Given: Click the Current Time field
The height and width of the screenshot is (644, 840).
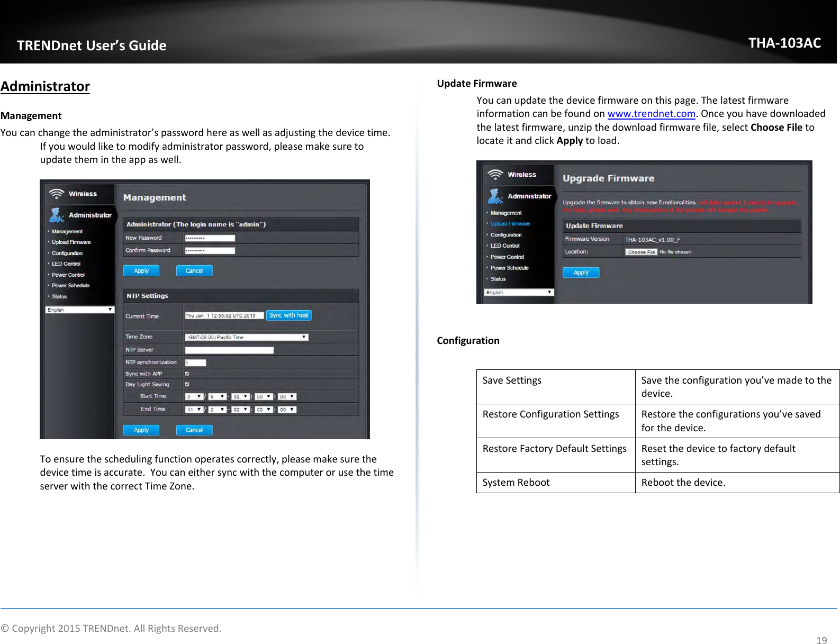Looking at the screenshot, I should pos(224,315).
